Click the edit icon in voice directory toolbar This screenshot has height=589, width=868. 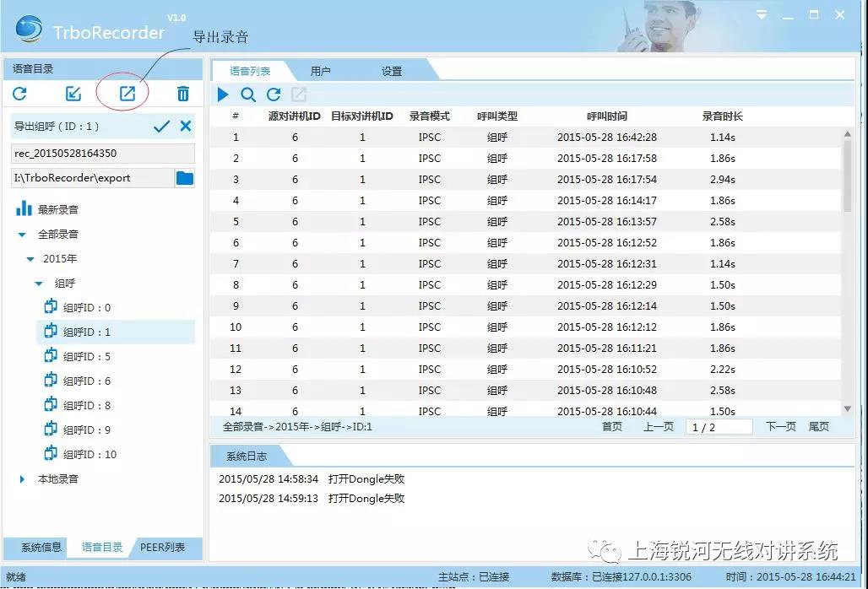click(73, 94)
